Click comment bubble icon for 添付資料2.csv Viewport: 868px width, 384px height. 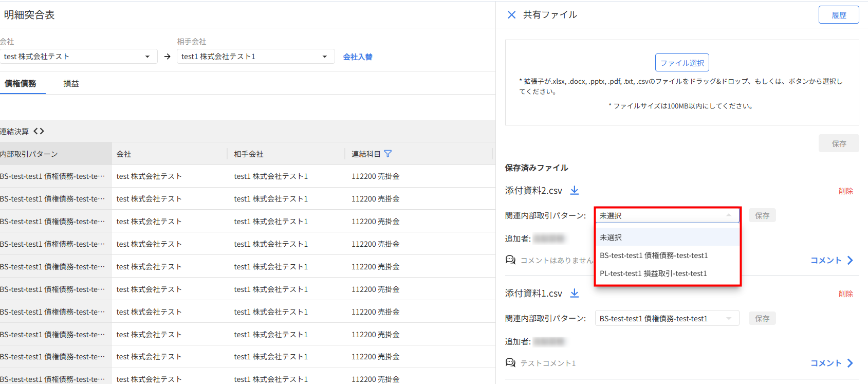coord(510,260)
